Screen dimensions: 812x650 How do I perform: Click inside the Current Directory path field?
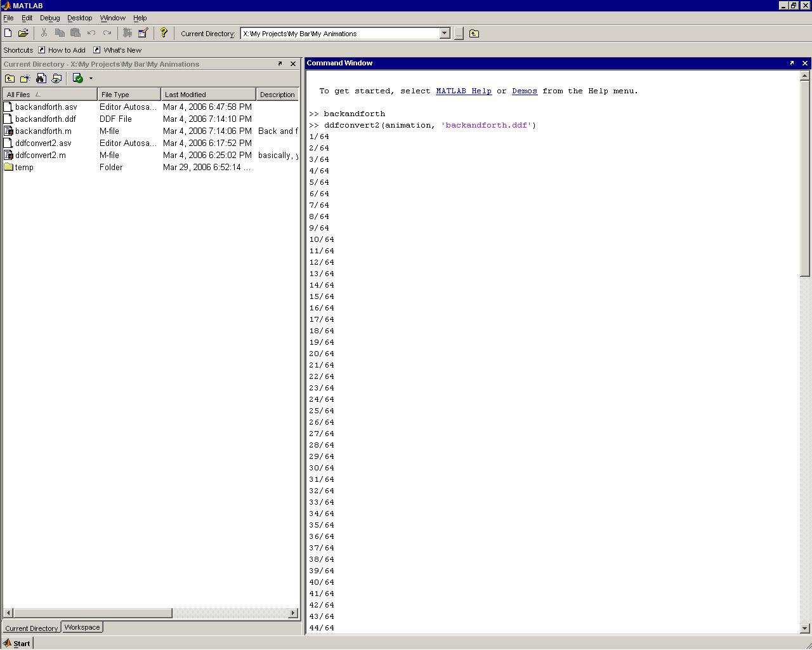[x=340, y=34]
